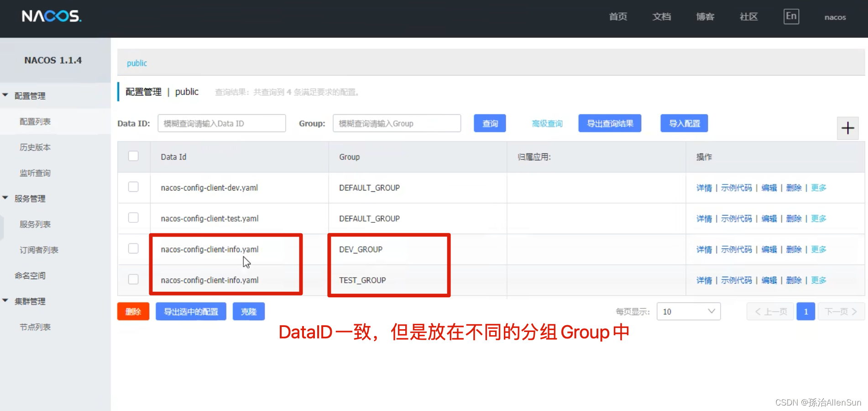The height and width of the screenshot is (411, 868).
Task: Collapse the 服务管理 sidebar section
Action: [x=5, y=198]
